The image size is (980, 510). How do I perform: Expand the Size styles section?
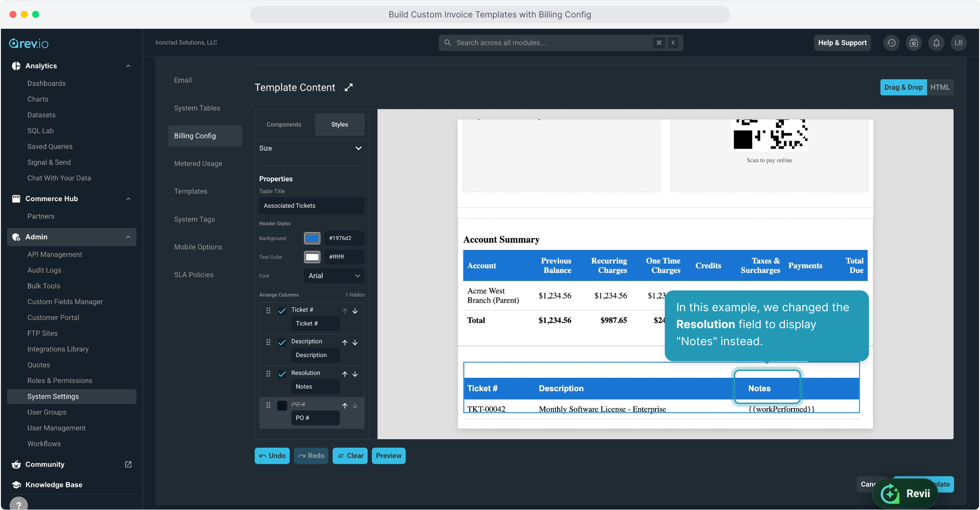311,148
